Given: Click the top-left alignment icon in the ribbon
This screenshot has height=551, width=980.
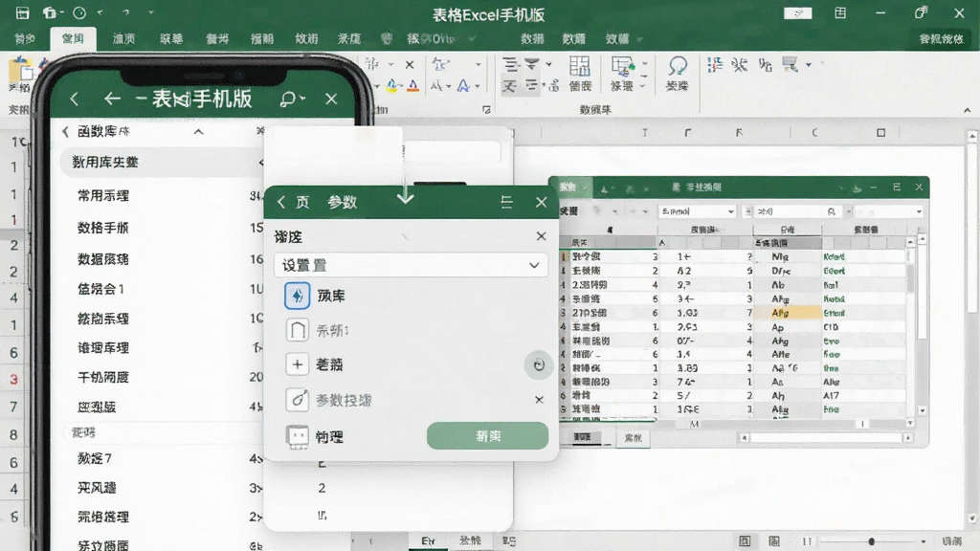Looking at the screenshot, I should coord(511,64).
